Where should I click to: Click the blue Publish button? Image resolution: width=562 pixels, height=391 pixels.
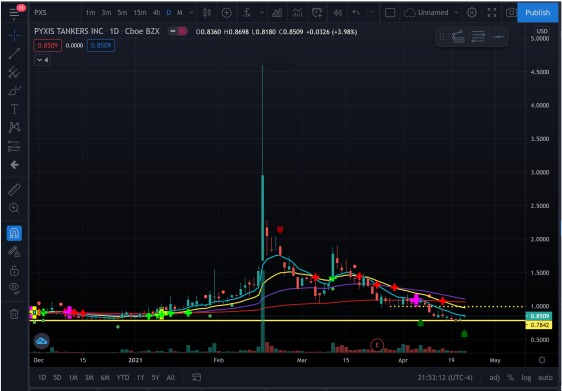(x=538, y=13)
